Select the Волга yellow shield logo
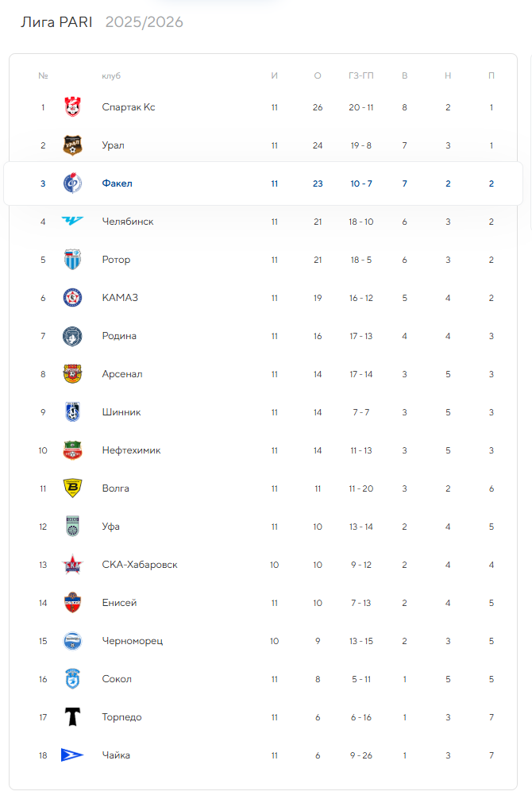Image resolution: width=532 pixels, height=799 pixels. coord(72,488)
